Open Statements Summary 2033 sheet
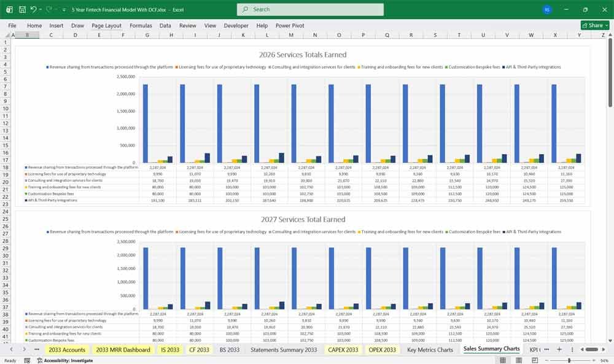Viewport: 614px width, 364px height. (284, 350)
